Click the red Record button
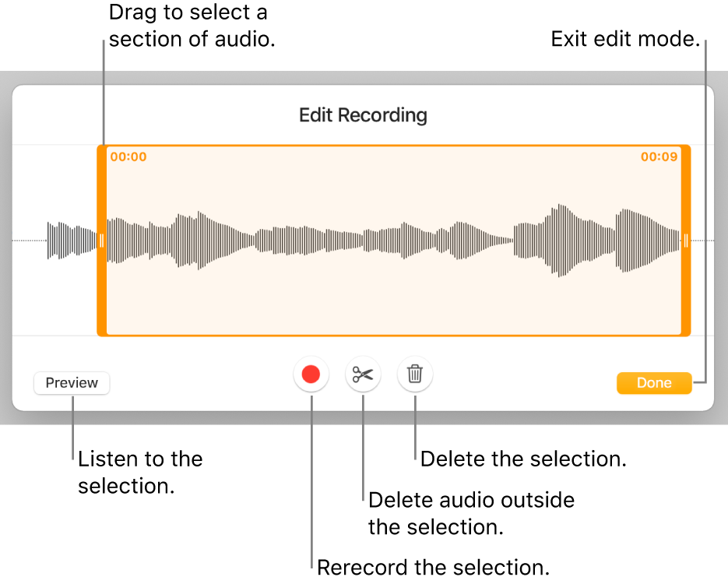This screenshot has height=584, width=728. click(x=311, y=375)
